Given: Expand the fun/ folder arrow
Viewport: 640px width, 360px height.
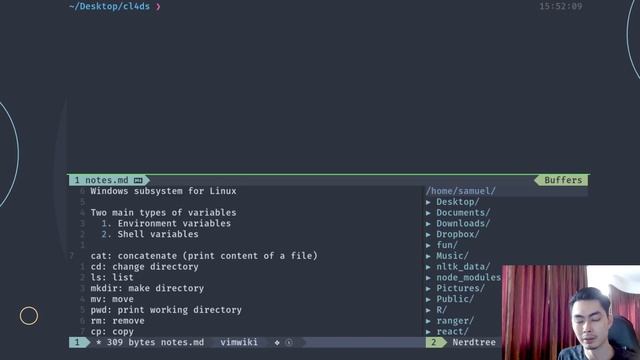Looking at the screenshot, I should 428,245.
